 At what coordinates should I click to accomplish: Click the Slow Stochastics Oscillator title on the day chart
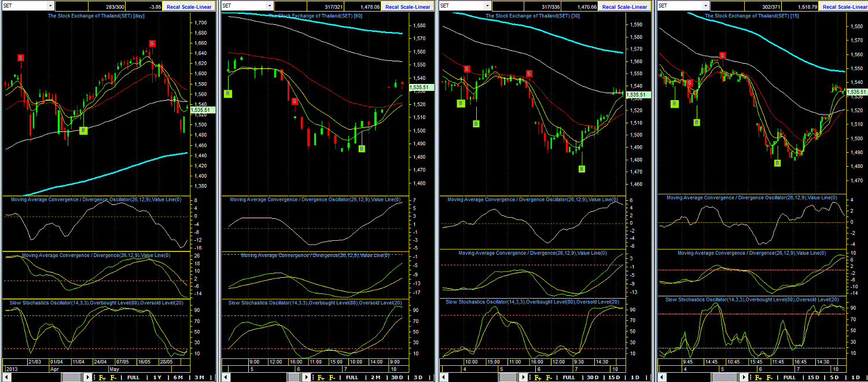pos(95,302)
